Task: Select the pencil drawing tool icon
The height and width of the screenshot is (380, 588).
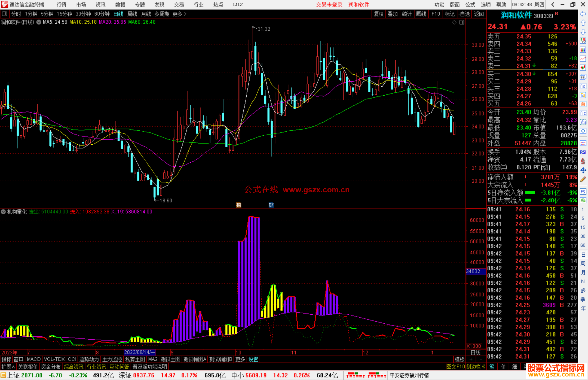Action: pos(583,180)
